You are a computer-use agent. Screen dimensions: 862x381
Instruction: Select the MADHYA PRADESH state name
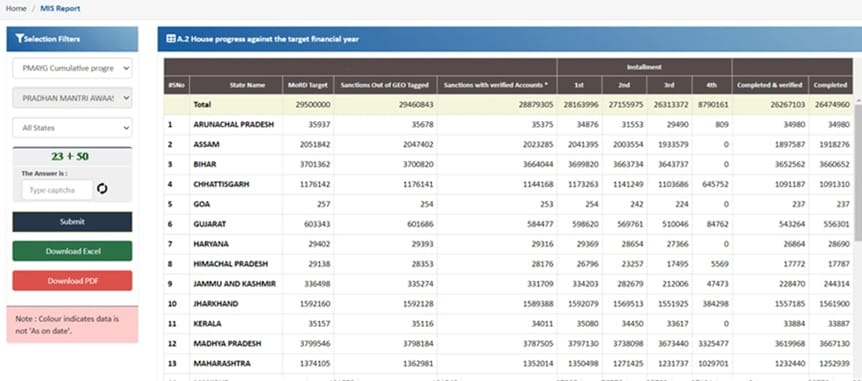point(227,343)
